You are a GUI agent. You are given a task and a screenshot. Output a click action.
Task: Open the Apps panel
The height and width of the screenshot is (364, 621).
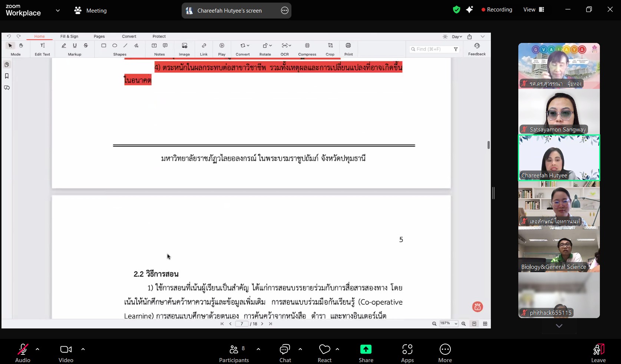(x=407, y=350)
